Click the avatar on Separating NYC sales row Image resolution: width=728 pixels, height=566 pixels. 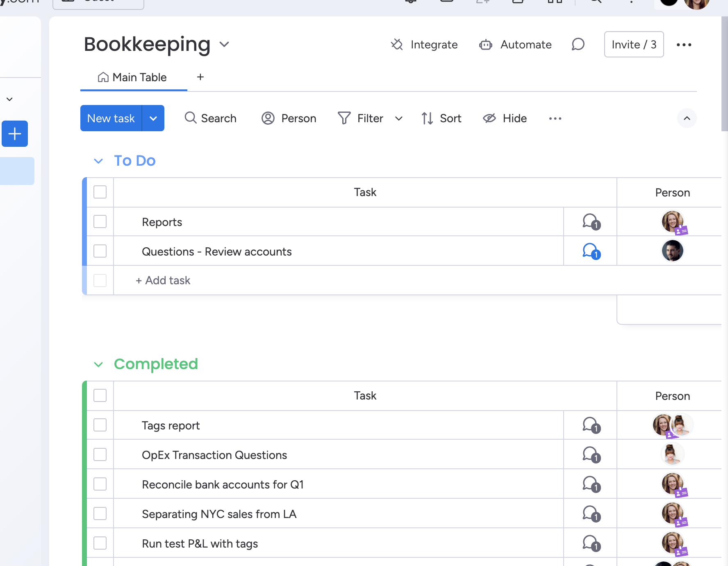point(673,514)
